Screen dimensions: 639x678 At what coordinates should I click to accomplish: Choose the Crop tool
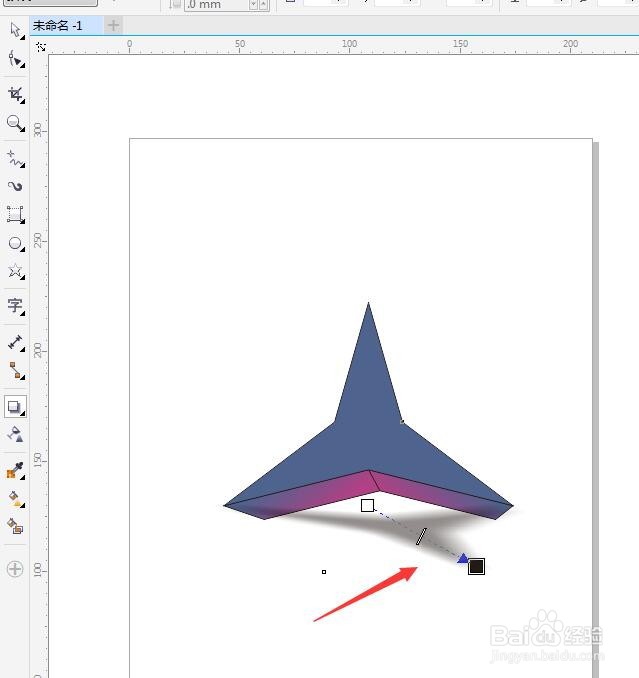pyautogui.click(x=16, y=94)
